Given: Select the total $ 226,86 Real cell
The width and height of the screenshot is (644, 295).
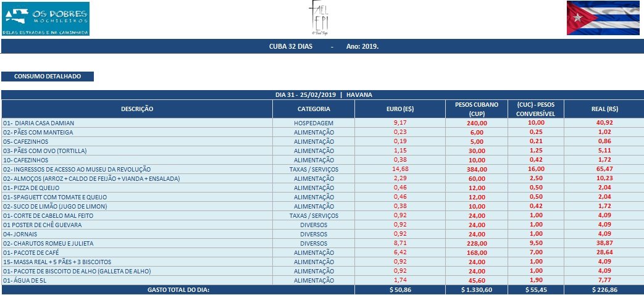Looking at the screenshot, I should point(604,289).
